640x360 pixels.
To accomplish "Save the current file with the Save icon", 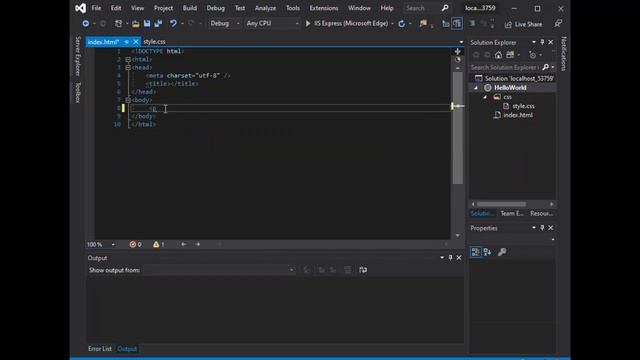I will coord(147,24).
